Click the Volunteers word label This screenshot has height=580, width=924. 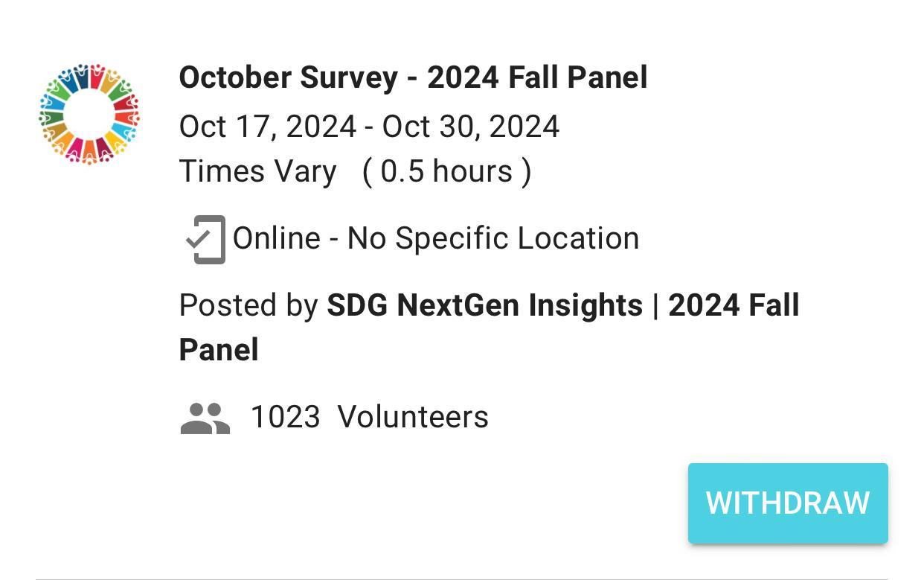[413, 417]
